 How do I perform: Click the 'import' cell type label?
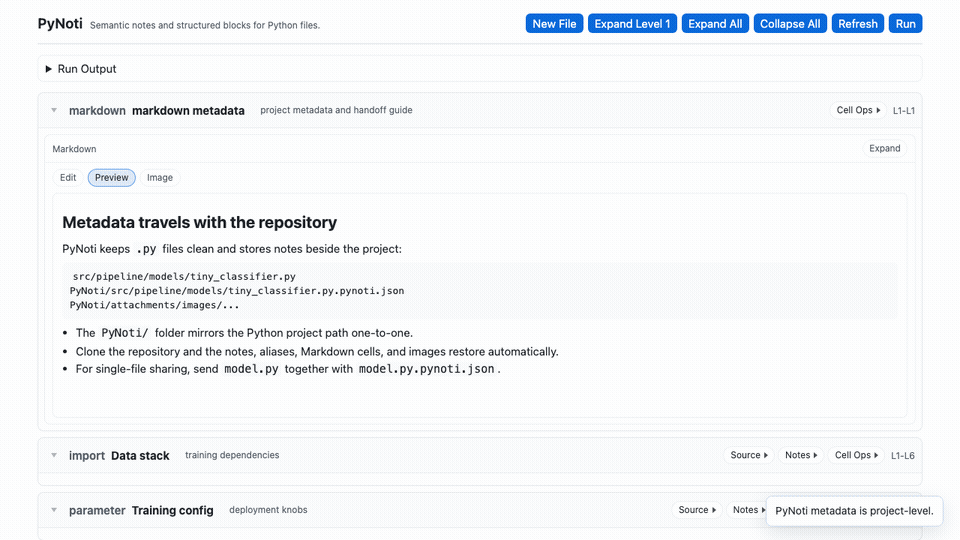click(87, 456)
